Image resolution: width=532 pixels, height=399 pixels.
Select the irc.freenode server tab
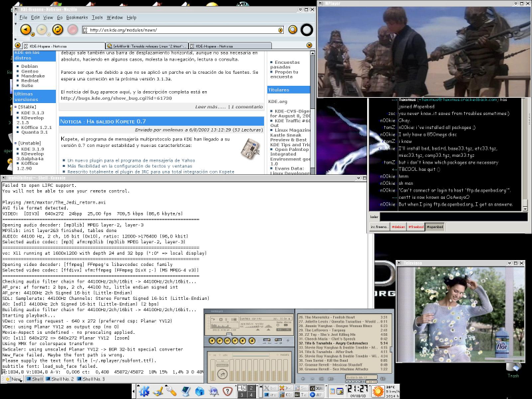coord(379,227)
